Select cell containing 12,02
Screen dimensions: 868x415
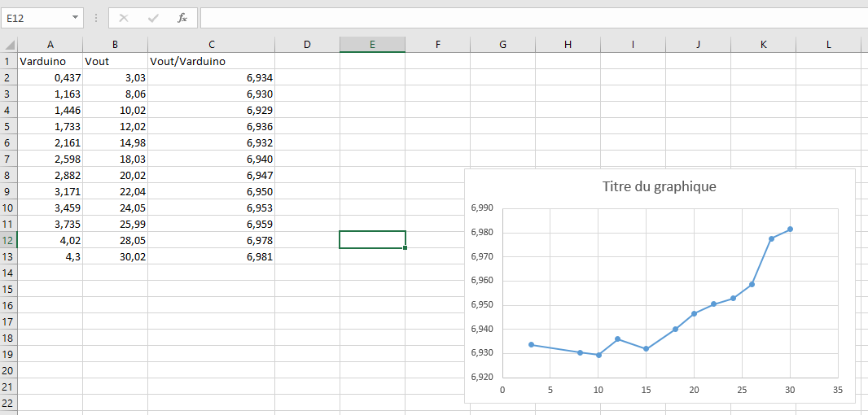115,126
